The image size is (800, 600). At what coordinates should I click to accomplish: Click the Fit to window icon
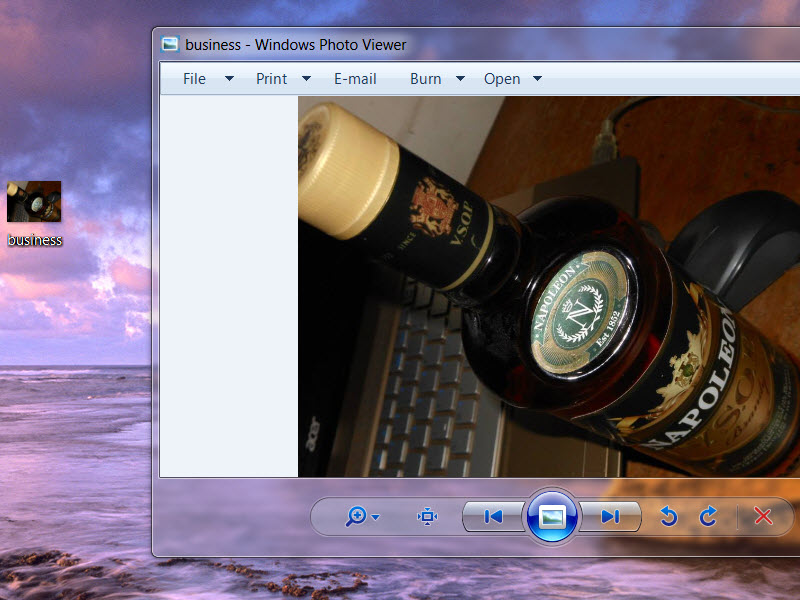coord(427,516)
